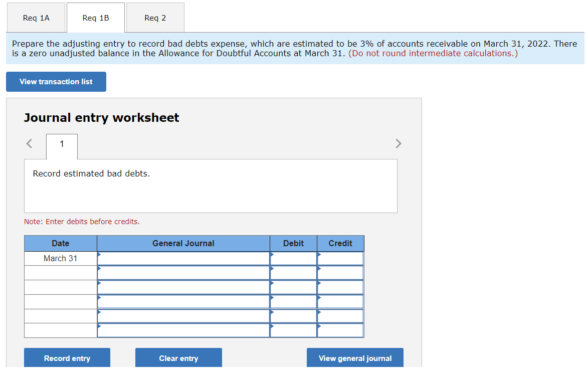Screen dimensions: 588x370
Task: Click the 'Journal entry worksheet' heading
Action: (x=102, y=118)
